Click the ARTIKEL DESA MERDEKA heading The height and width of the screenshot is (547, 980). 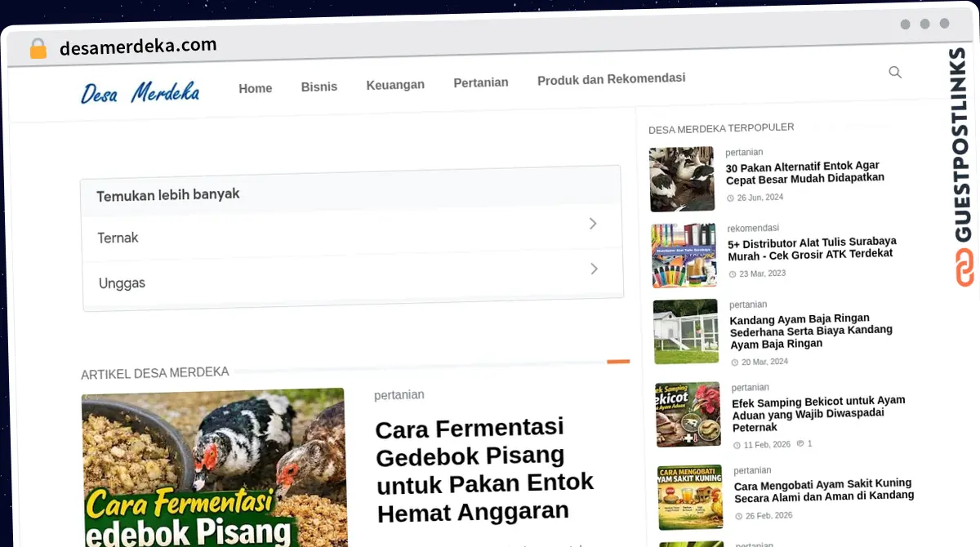(x=154, y=373)
